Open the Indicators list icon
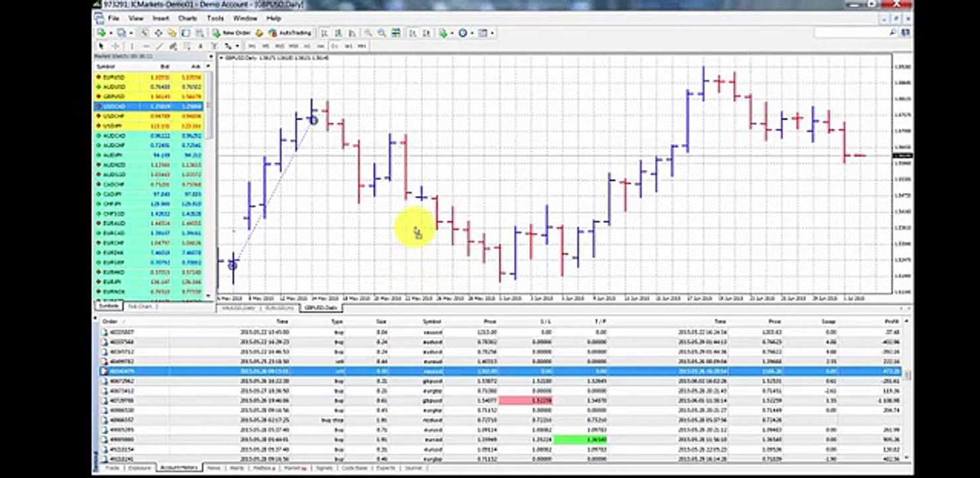This screenshot has width=980, height=478. point(442,33)
